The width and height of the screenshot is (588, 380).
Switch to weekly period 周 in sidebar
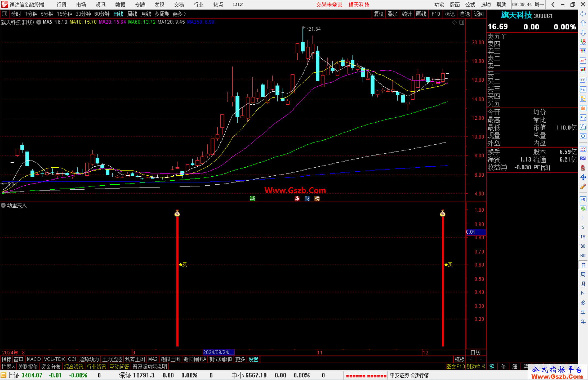coord(583,274)
